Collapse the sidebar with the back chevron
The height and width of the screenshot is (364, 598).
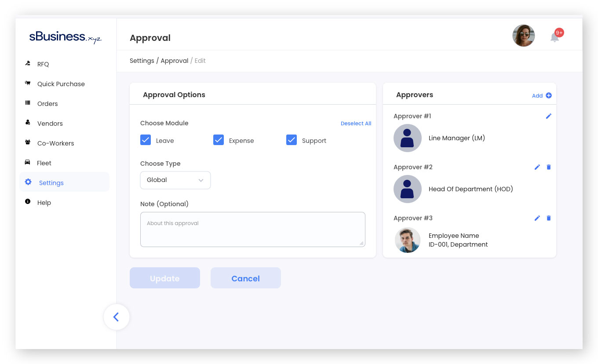(x=116, y=317)
